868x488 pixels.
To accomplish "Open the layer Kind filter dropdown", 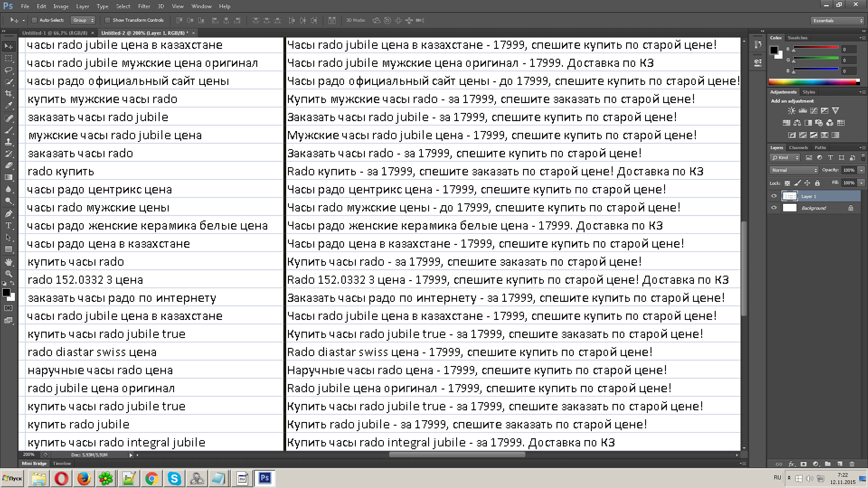I will coord(785,158).
